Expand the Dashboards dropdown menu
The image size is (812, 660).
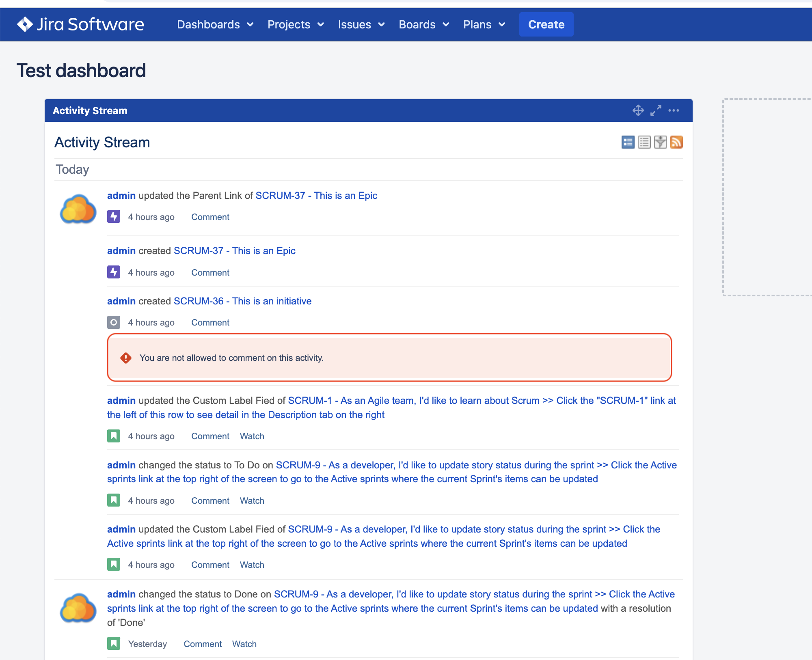point(215,24)
